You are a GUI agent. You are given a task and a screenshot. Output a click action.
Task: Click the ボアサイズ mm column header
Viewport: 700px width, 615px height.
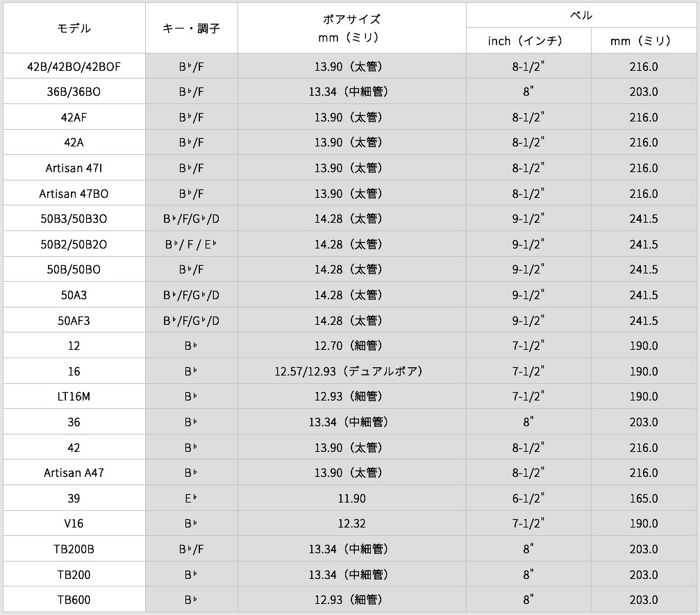351,28
